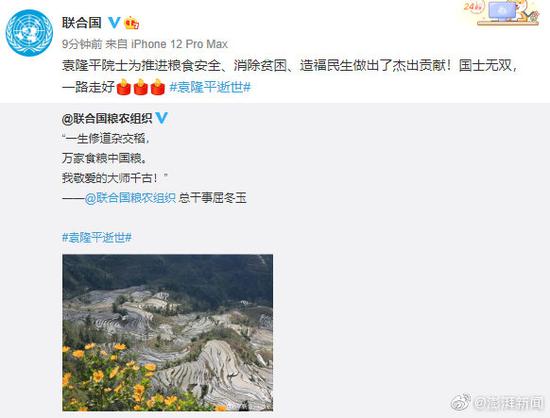Open the #袁隆平逝世# hashtag in the main post

[x=210, y=87]
